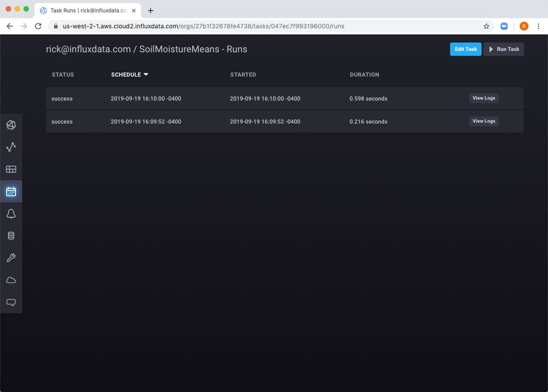The height and width of the screenshot is (392, 548).
Task: View logs for the 16:09:52 run
Action: tap(484, 121)
